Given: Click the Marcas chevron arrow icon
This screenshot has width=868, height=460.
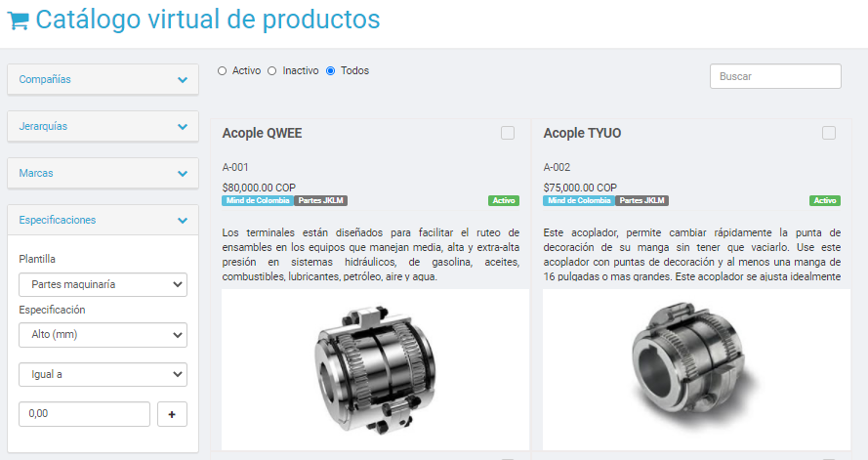Looking at the screenshot, I should pos(183,173).
